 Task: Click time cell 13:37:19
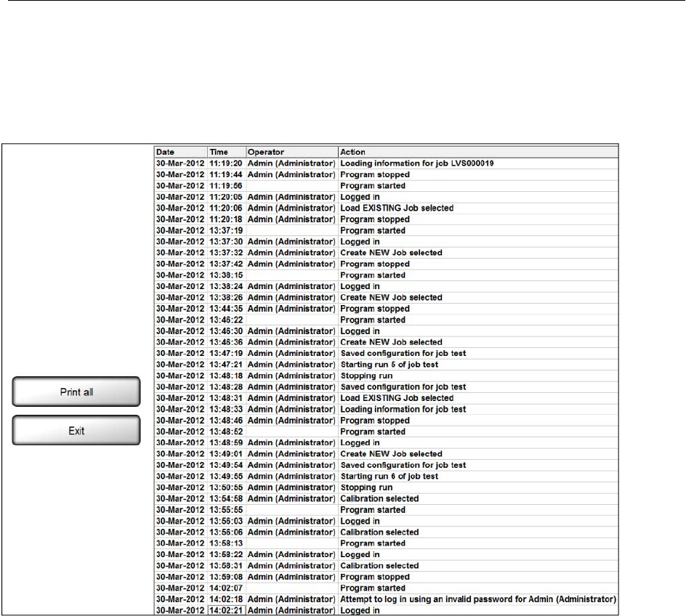click(x=226, y=230)
